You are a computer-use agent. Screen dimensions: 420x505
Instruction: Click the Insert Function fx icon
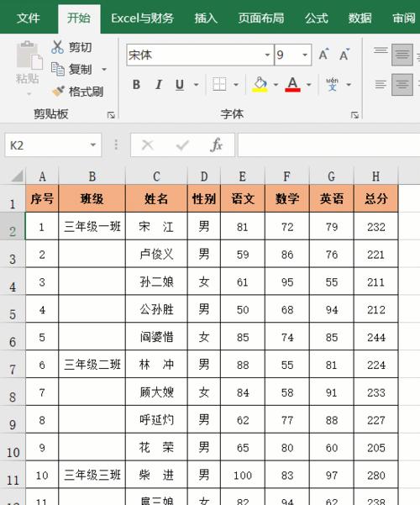tap(216, 145)
